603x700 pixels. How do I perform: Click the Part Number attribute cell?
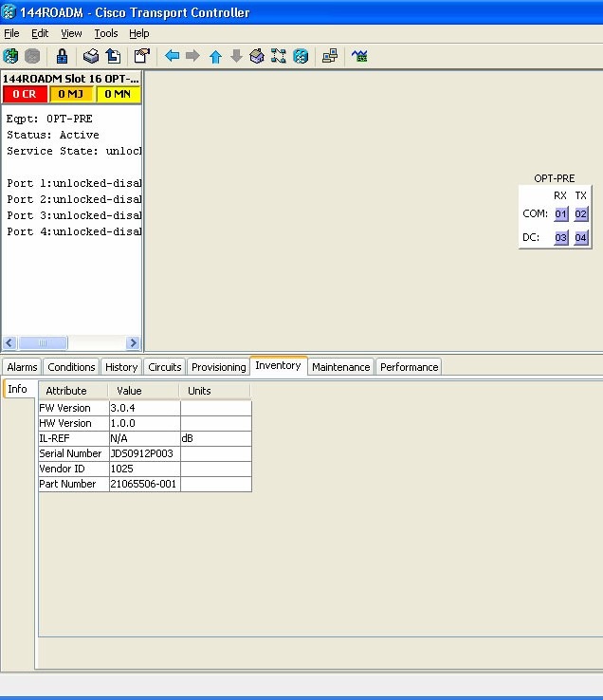coord(74,484)
